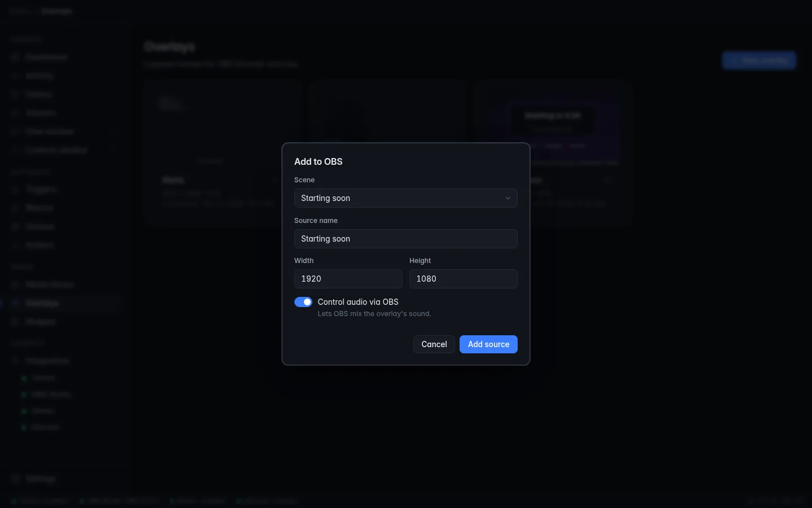
Task: Click the 'Width' field label
Action: (304, 261)
